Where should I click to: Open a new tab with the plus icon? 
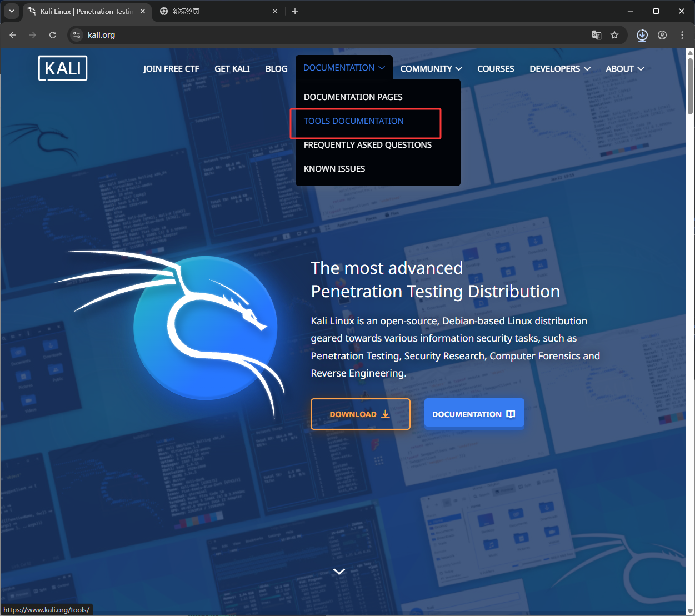click(295, 11)
